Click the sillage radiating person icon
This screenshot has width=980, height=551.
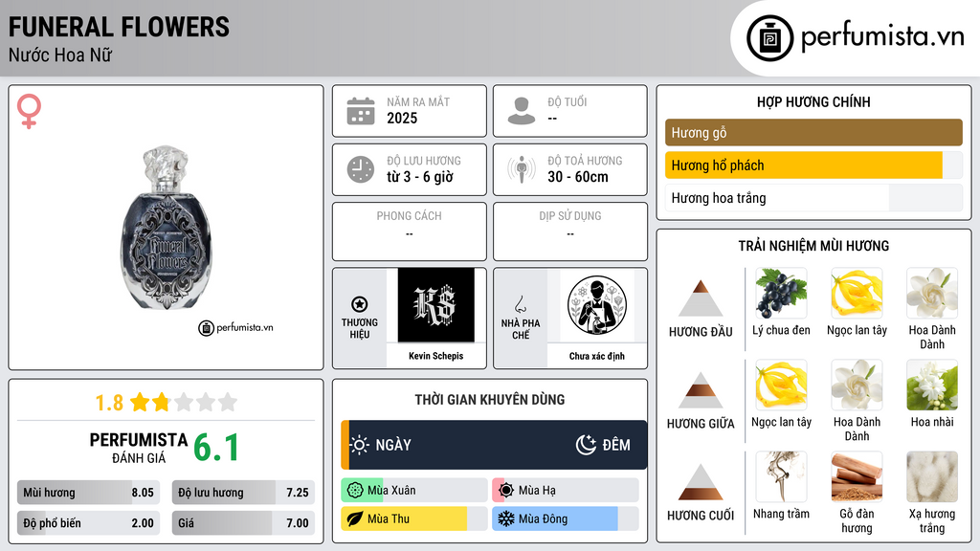[522, 169]
